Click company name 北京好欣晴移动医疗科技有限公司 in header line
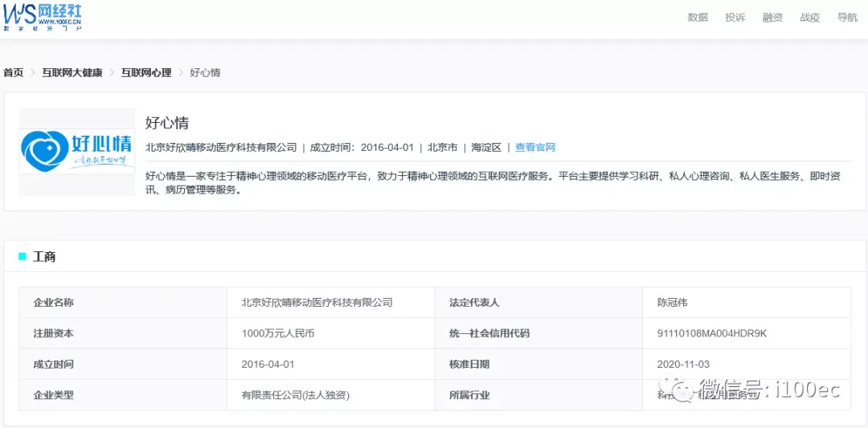This screenshot has width=868, height=428. click(221, 147)
